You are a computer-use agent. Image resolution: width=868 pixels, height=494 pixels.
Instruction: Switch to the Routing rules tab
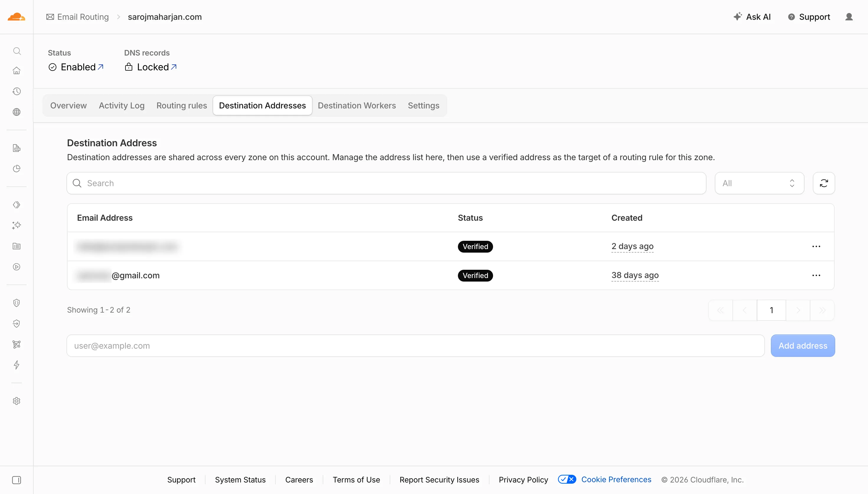tap(182, 105)
